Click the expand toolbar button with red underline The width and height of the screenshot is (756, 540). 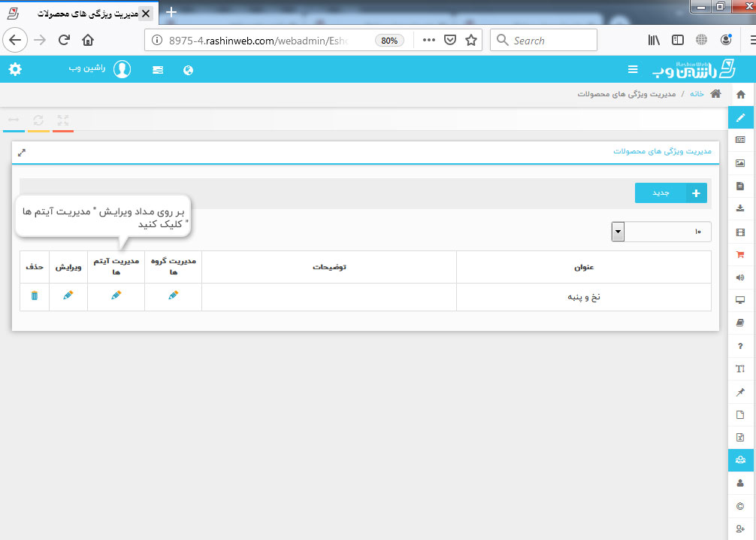(63, 120)
